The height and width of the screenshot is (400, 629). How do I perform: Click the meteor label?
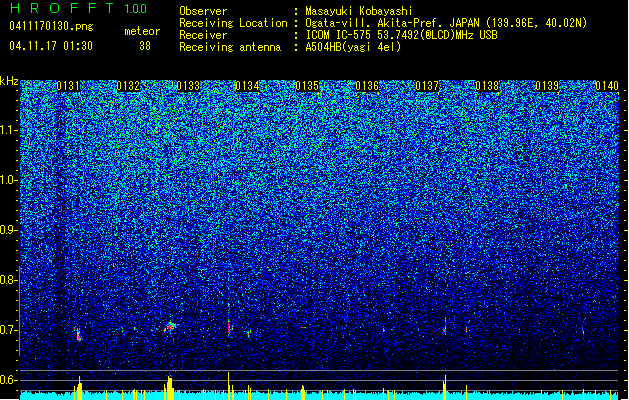click(x=142, y=31)
